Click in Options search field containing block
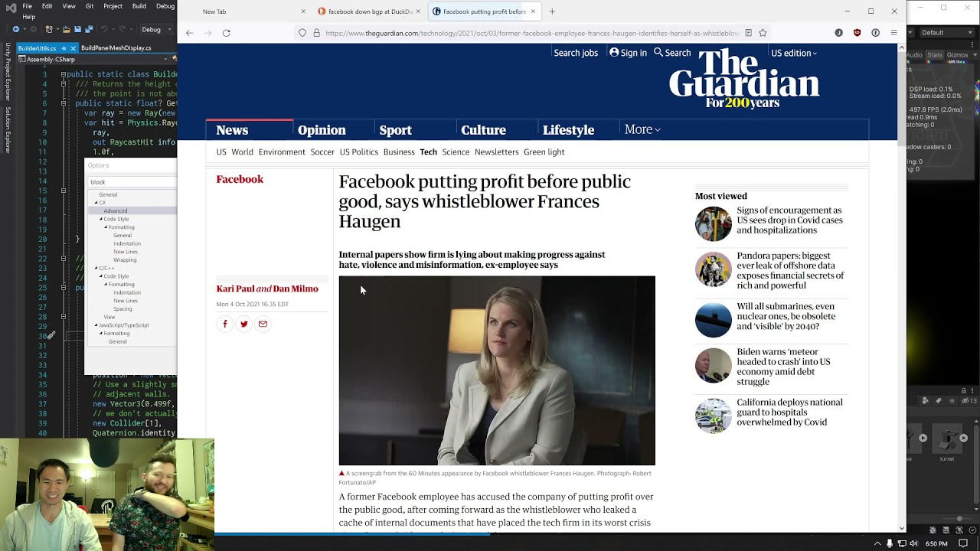 [x=132, y=182]
